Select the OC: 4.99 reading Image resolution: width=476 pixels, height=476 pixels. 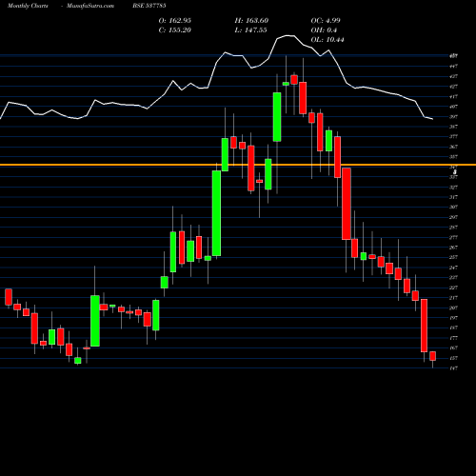click(x=326, y=21)
